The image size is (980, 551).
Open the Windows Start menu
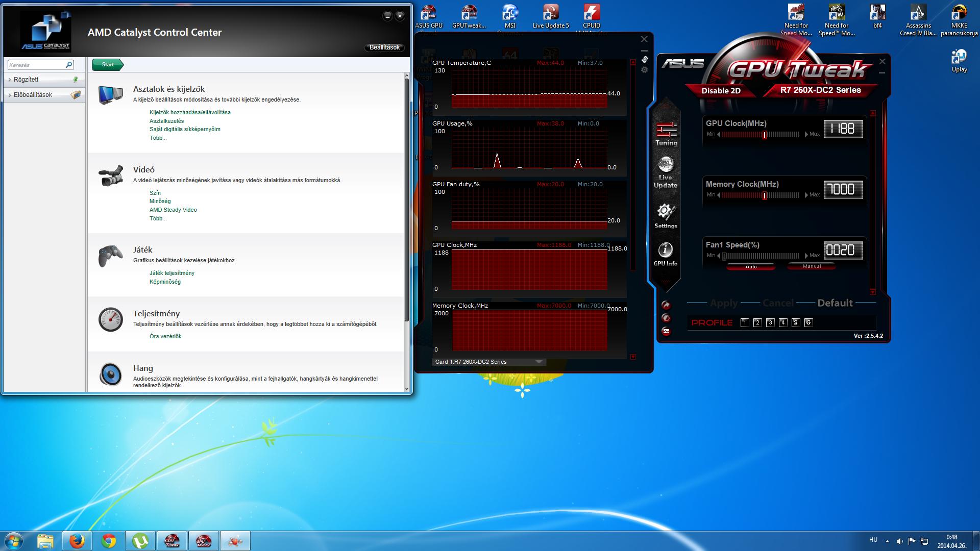pyautogui.click(x=14, y=540)
